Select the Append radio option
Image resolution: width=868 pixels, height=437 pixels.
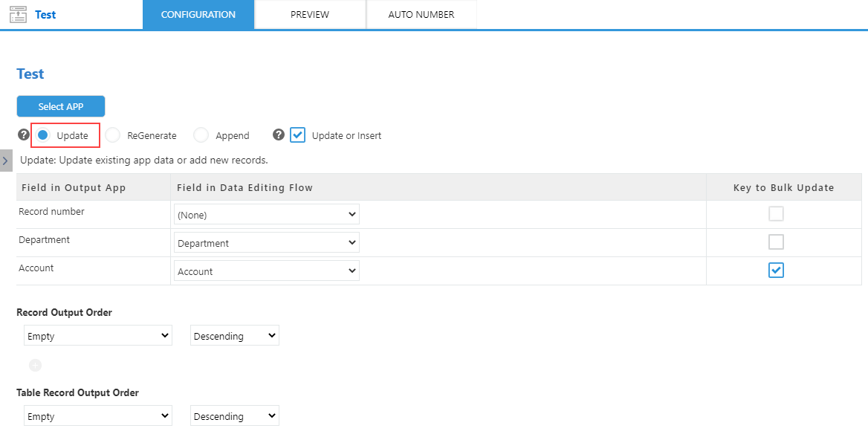tap(201, 135)
